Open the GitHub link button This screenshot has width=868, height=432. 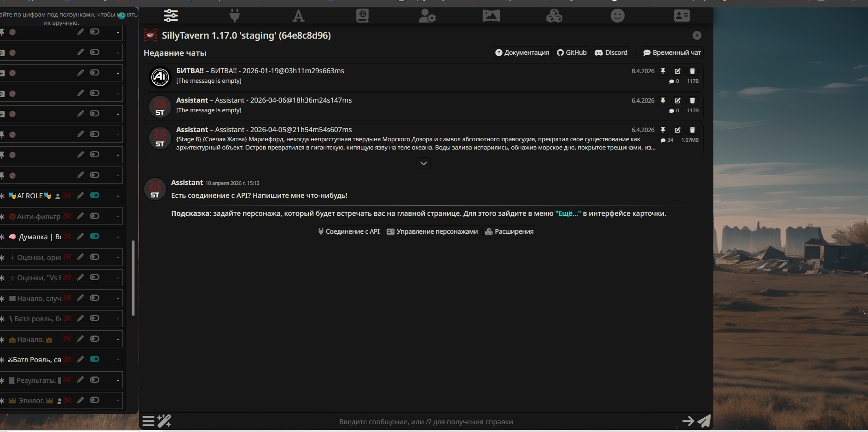pyautogui.click(x=572, y=52)
